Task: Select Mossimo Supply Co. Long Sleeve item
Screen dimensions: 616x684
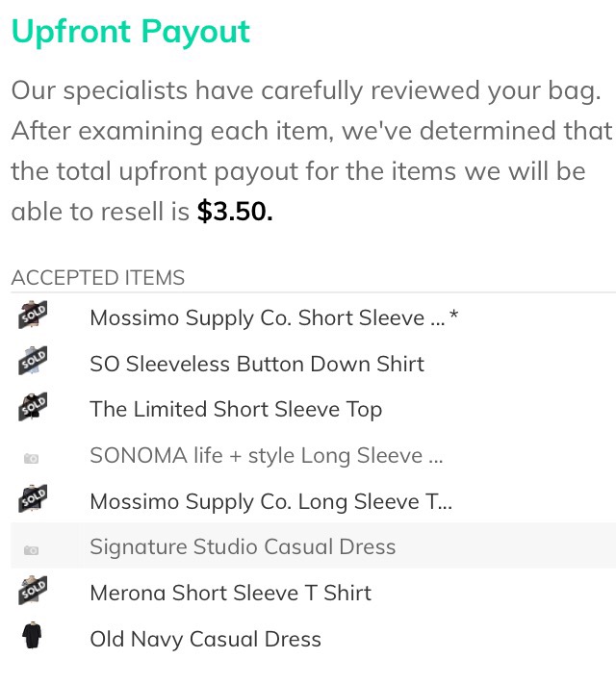Action: (270, 501)
